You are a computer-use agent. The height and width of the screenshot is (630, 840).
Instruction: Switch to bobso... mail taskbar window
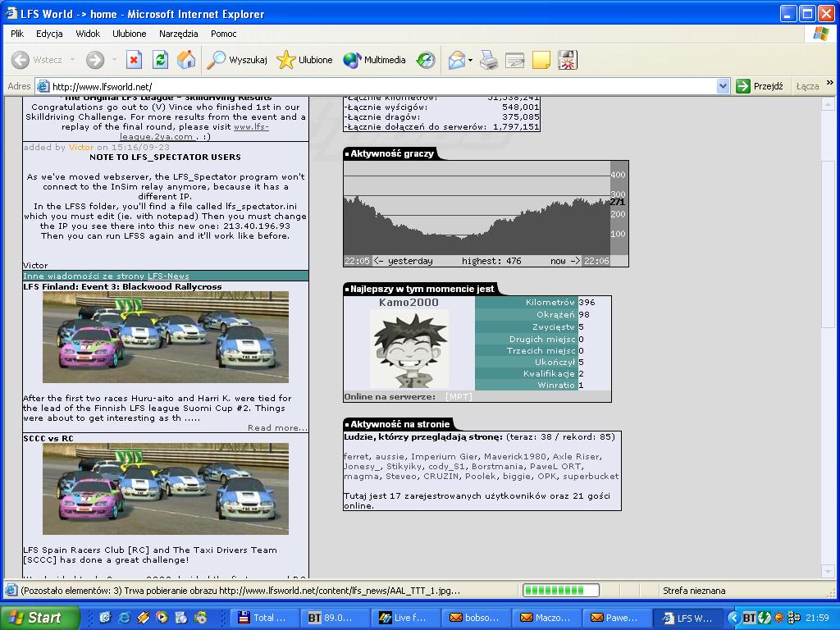coord(476,618)
